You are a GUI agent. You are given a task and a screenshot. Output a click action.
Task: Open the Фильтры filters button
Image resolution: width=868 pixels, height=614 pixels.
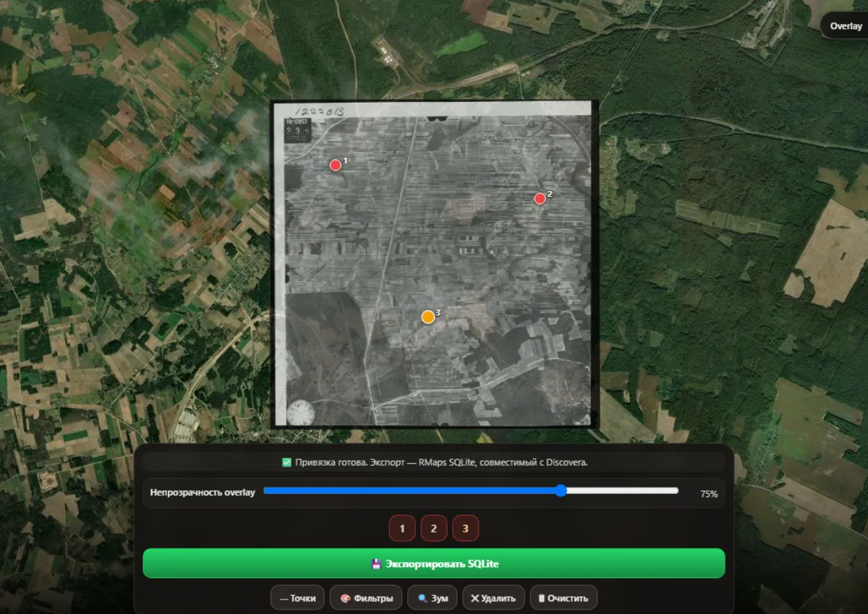[x=366, y=598]
